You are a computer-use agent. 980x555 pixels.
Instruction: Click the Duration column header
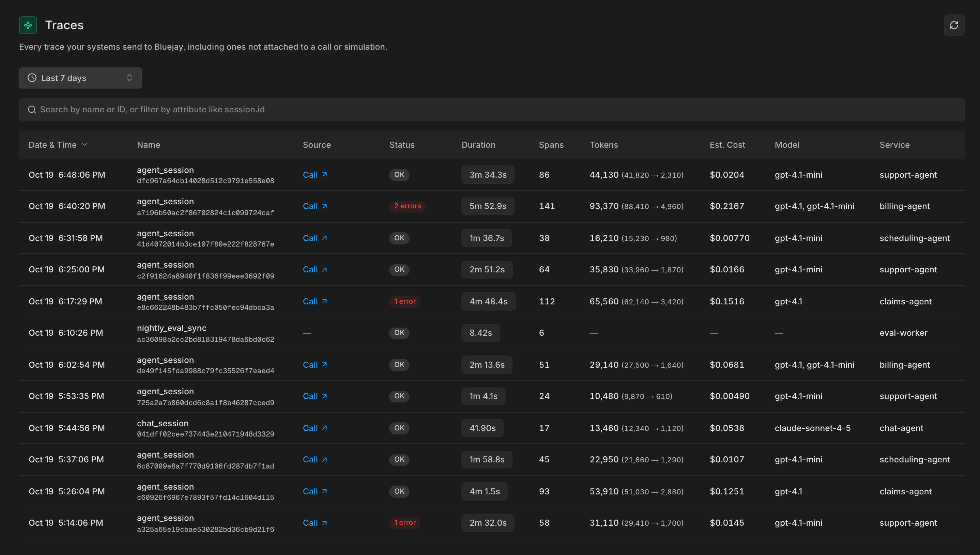pyautogui.click(x=478, y=145)
